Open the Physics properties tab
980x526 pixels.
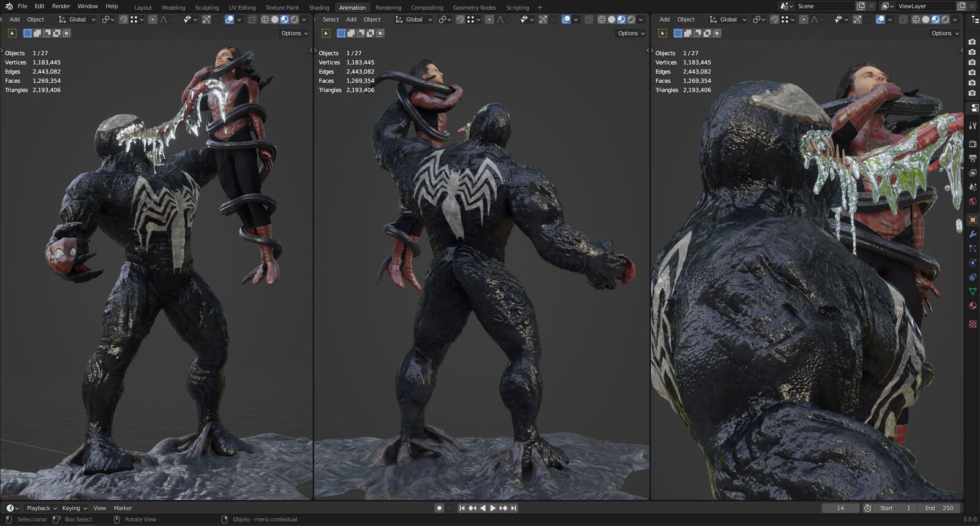[973, 262]
